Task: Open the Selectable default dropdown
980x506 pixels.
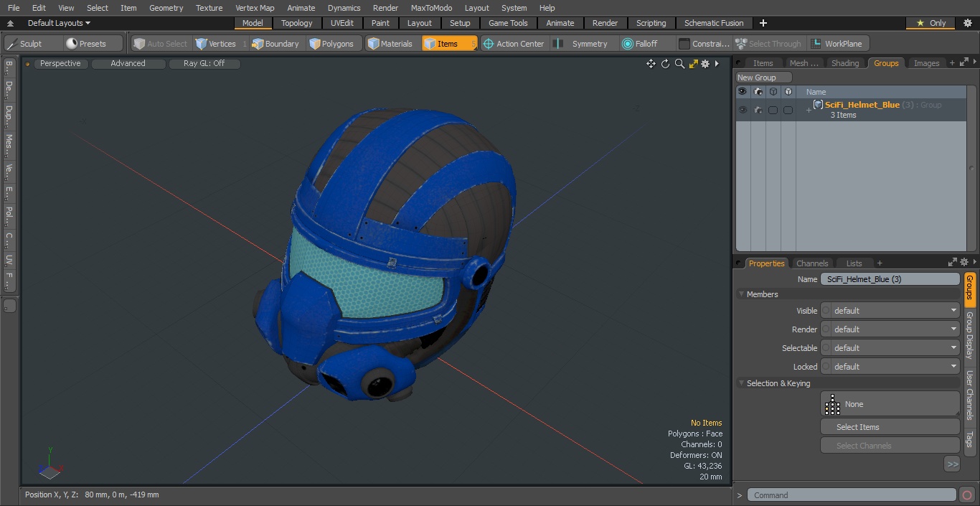Action: [x=895, y=348]
